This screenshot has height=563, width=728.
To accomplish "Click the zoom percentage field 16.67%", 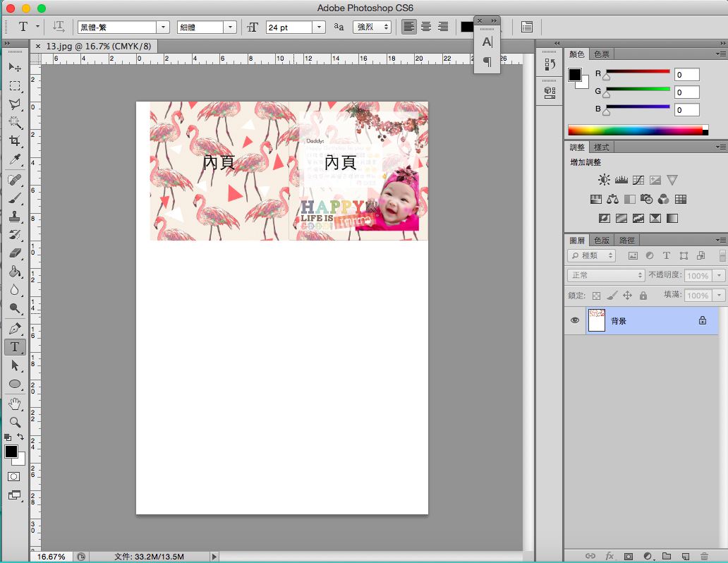I will pyautogui.click(x=51, y=557).
